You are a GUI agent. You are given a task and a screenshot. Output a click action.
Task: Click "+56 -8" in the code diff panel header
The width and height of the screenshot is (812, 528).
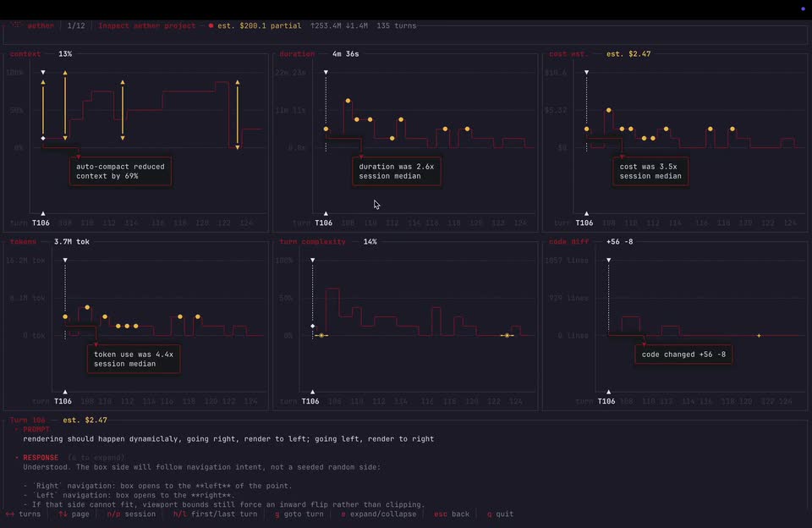pos(620,241)
